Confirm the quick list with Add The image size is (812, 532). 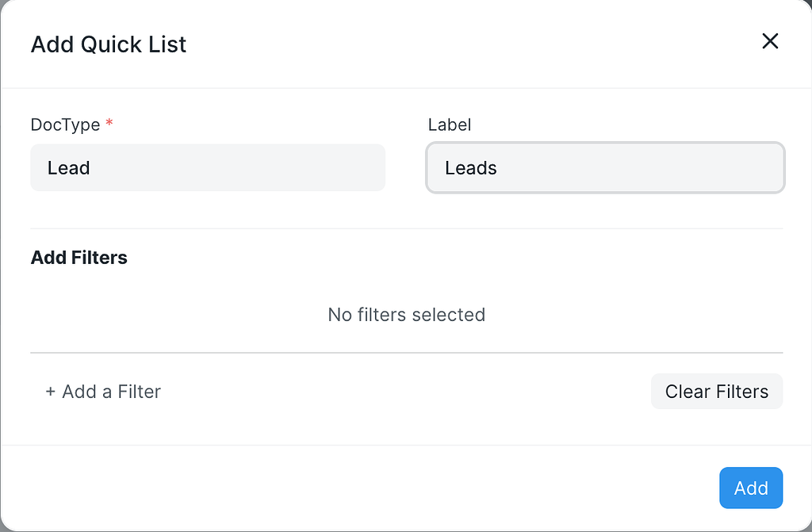click(x=750, y=488)
